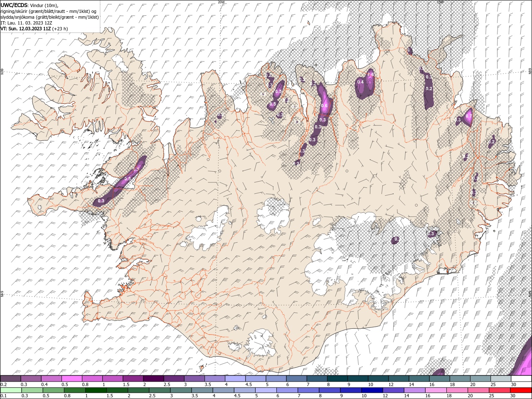Click the upper legend swatch between 2 and 2.5
Viewport: 532px width, 399px height.
pos(153,379)
